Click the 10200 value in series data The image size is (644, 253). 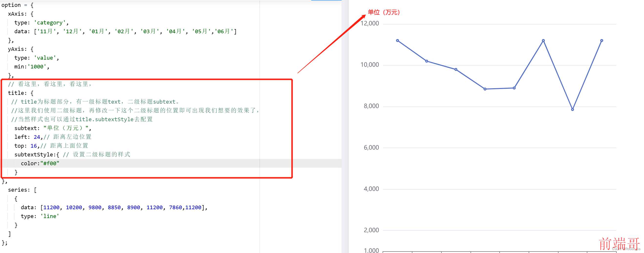(74, 208)
